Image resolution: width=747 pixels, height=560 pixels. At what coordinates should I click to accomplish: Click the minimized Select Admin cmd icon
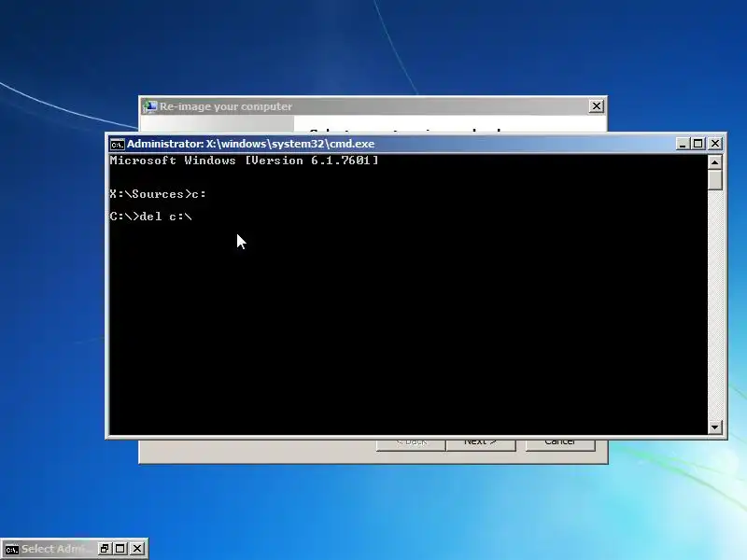point(12,549)
